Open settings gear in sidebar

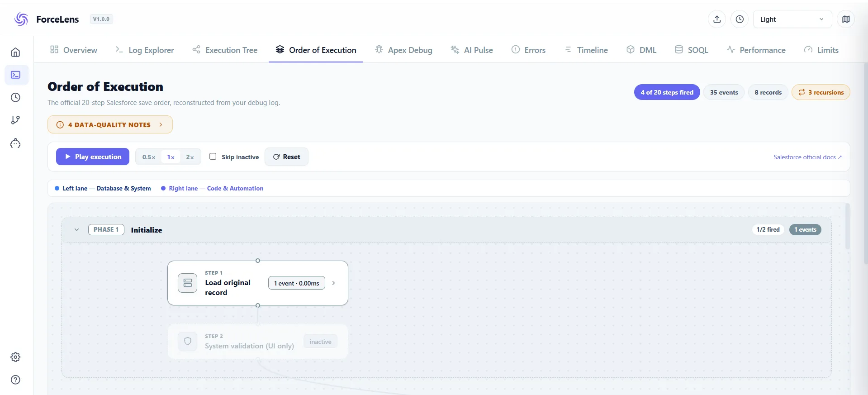pos(15,357)
